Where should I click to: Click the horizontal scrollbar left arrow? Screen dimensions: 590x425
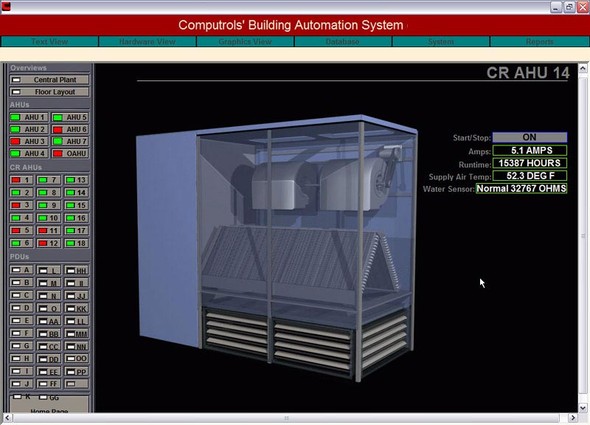(7, 418)
